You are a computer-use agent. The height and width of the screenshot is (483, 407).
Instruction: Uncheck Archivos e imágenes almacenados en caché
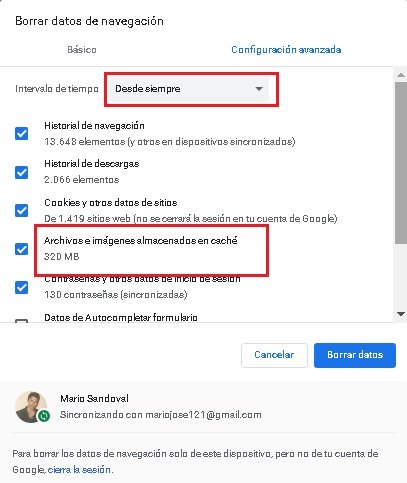22,249
